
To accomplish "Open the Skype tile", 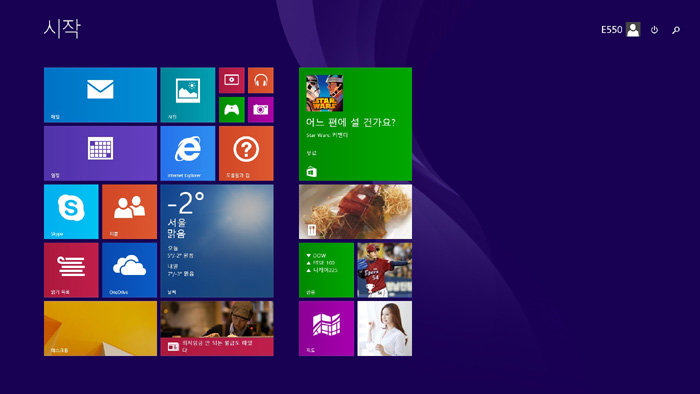I will 71,212.
